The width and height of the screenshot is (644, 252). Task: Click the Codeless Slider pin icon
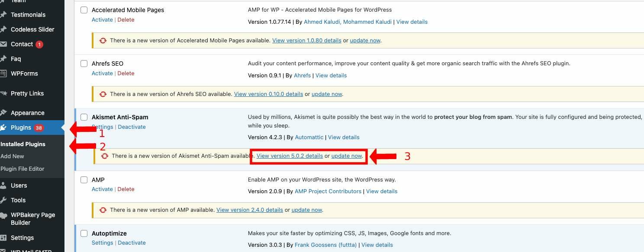[x=3, y=29]
